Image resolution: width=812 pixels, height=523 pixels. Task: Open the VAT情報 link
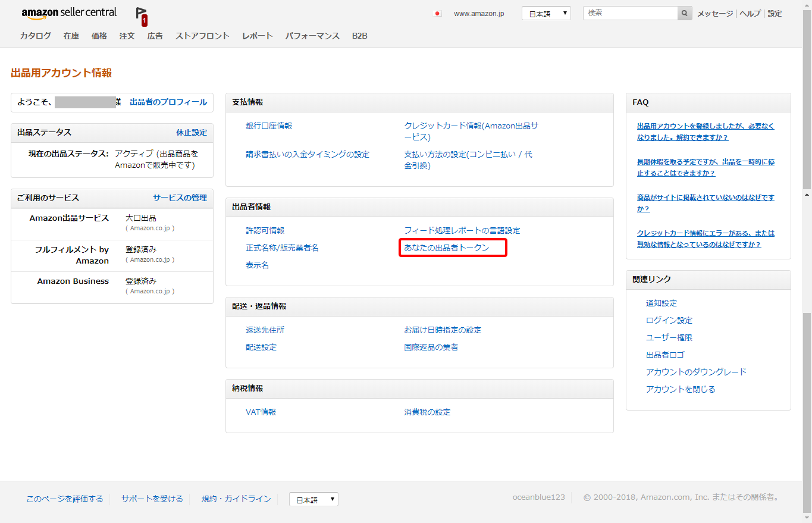[x=261, y=412]
